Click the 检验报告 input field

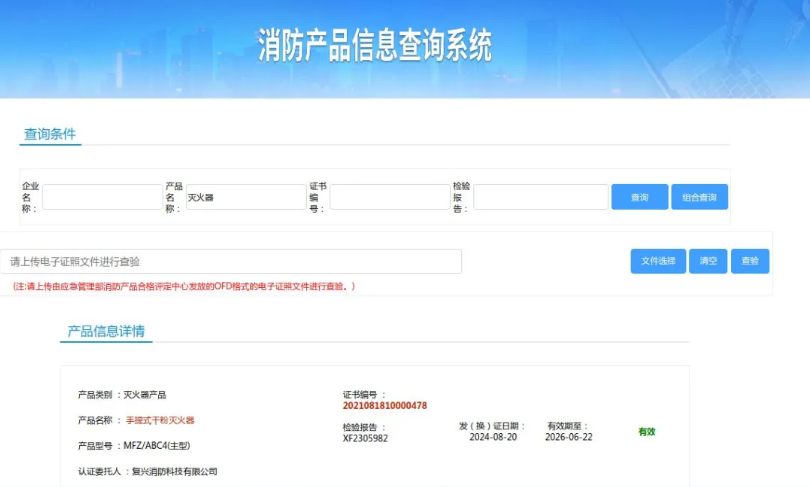click(x=541, y=197)
